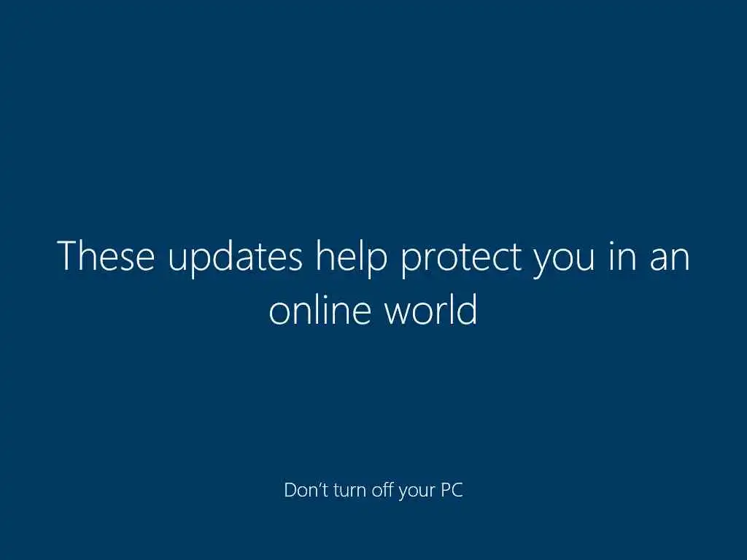Click the word "an" ending the first line

(x=670, y=260)
